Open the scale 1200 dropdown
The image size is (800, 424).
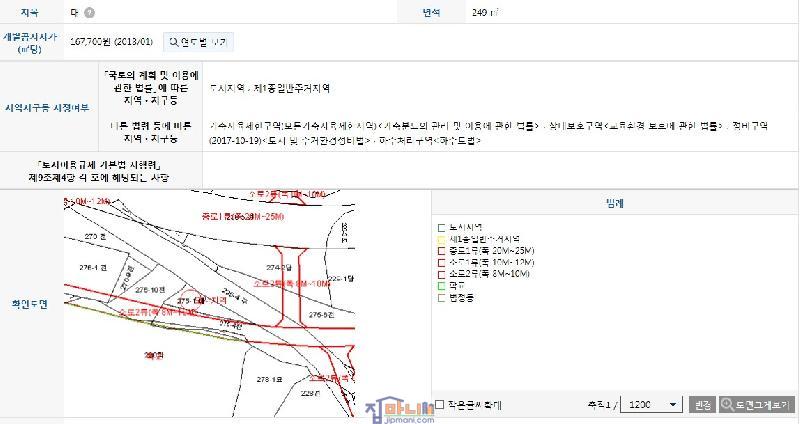pyautogui.click(x=650, y=405)
